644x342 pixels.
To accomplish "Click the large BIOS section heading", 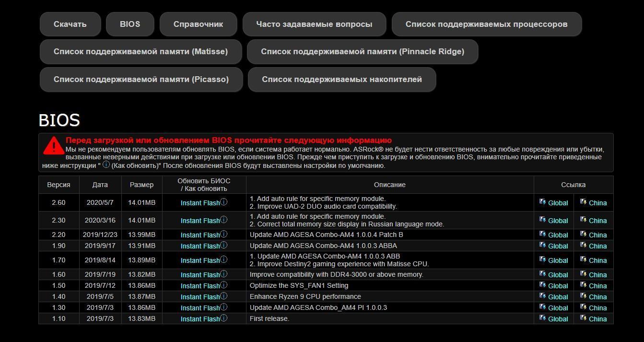I will (x=59, y=120).
